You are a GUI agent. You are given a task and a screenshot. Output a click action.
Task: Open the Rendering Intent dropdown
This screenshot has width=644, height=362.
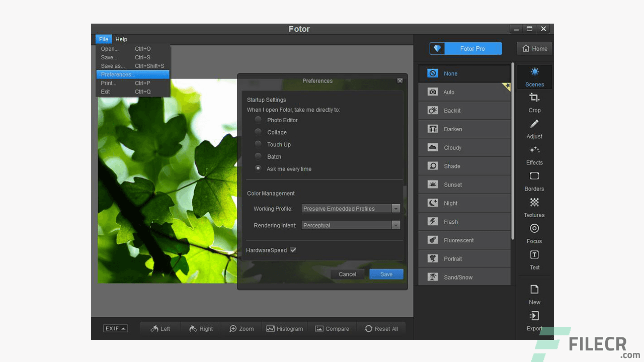pyautogui.click(x=396, y=225)
